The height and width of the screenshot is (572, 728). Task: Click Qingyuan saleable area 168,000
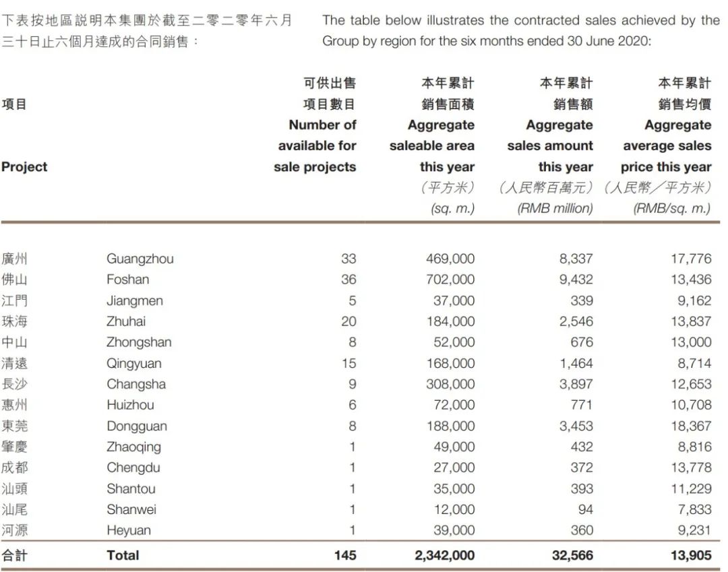(x=450, y=363)
